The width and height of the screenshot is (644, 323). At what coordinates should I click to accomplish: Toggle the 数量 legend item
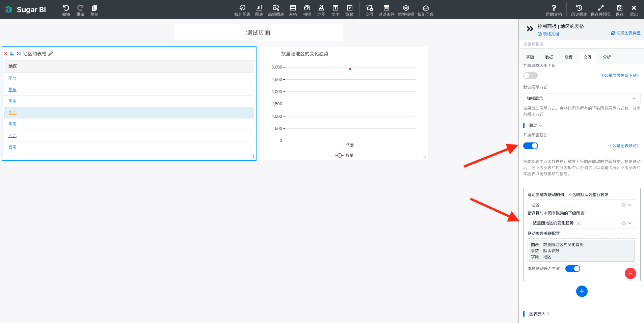pos(345,156)
